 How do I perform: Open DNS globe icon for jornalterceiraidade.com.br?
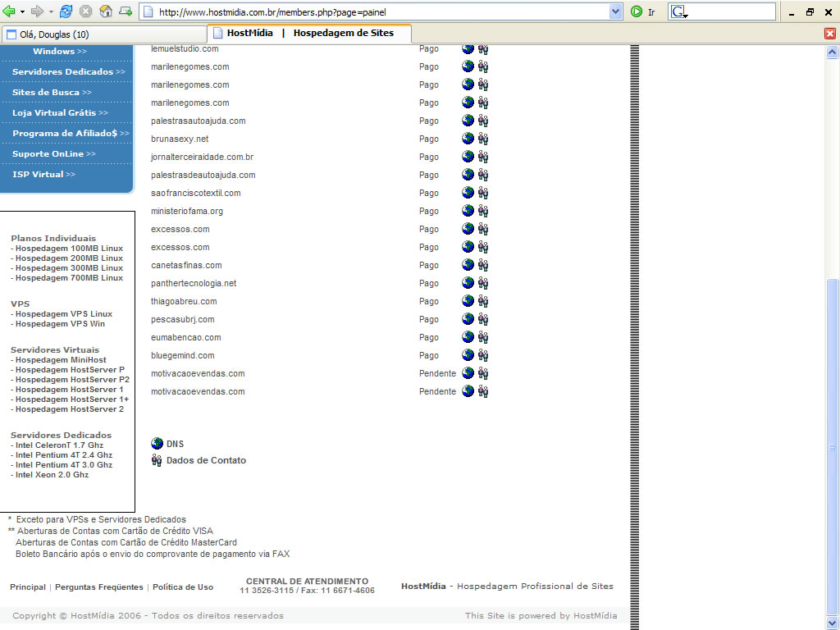[468, 157]
